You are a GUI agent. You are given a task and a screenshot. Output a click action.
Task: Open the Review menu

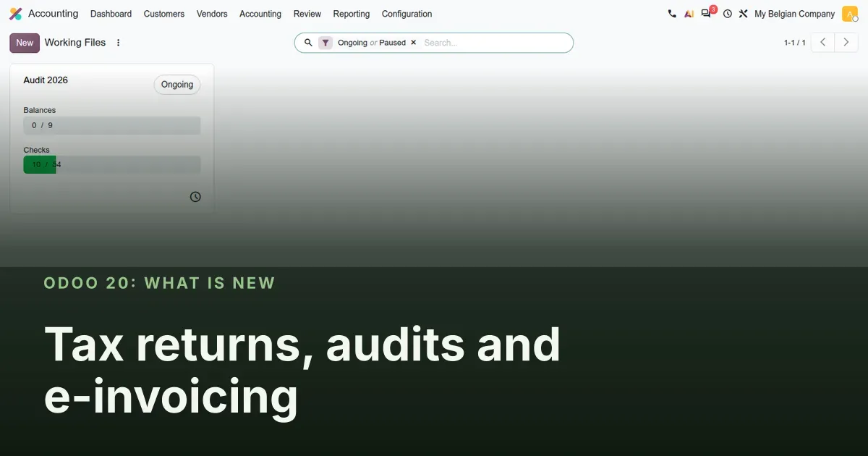pos(307,14)
